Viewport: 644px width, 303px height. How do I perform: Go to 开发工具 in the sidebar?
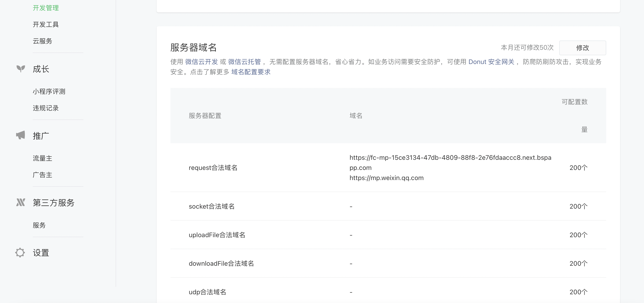pos(46,24)
